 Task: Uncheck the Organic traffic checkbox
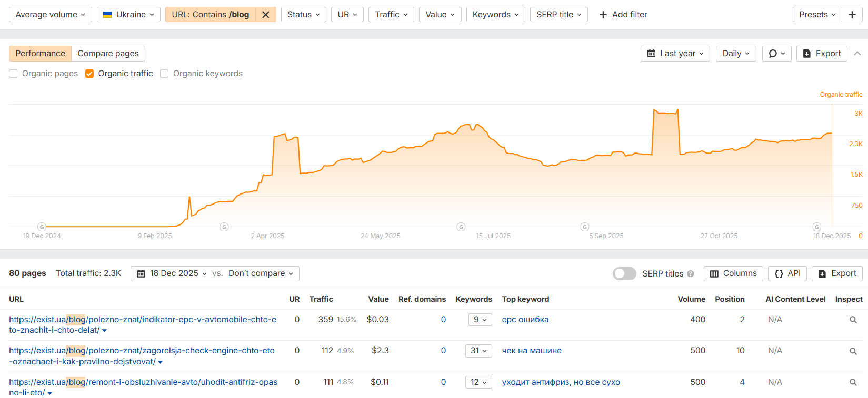(x=89, y=74)
